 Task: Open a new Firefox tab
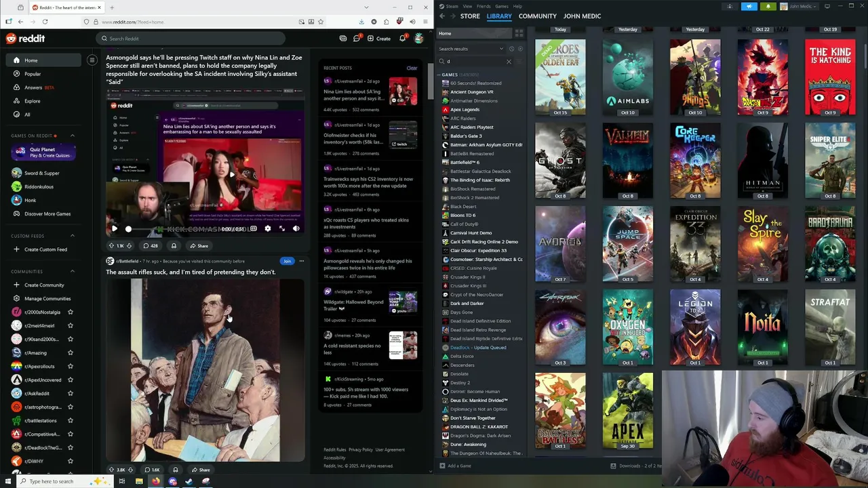point(112,7)
